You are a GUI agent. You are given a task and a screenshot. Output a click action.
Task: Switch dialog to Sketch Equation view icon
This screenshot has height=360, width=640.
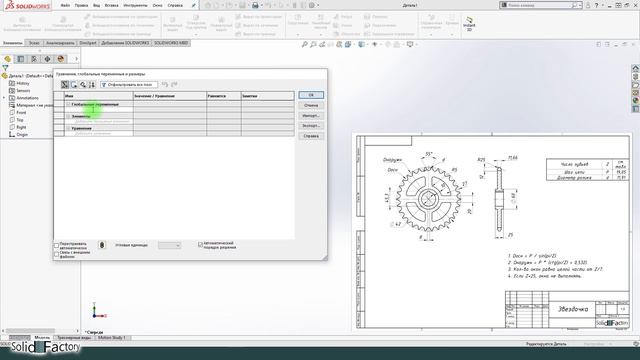pyautogui.click(x=74, y=84)
